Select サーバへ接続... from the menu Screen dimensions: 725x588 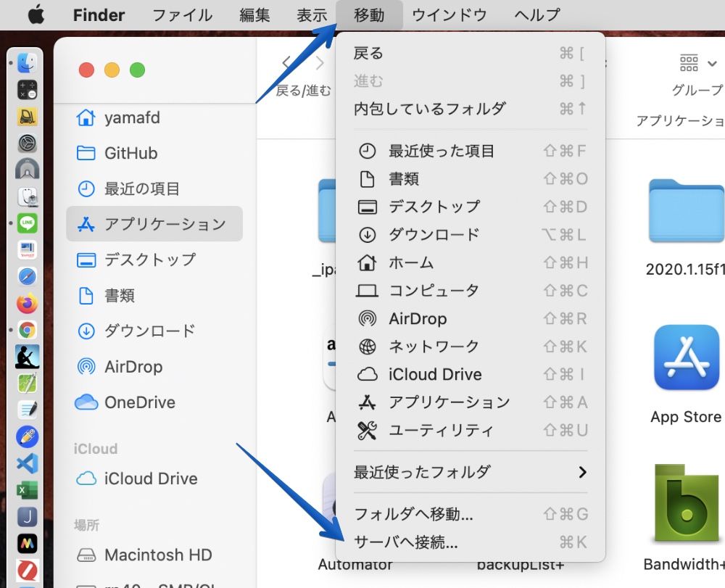(x=406, y=542)
